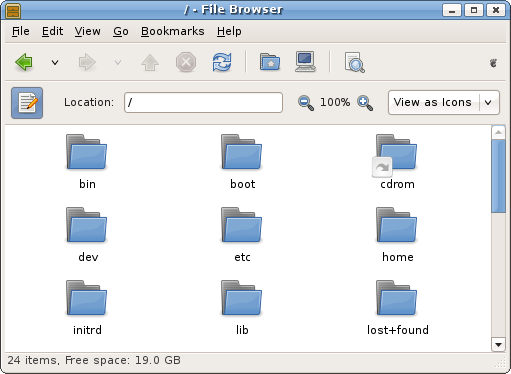This screenshot has height=374, width=511.
Task: Open the Search for files icon
Action: (x=354, y=62)
